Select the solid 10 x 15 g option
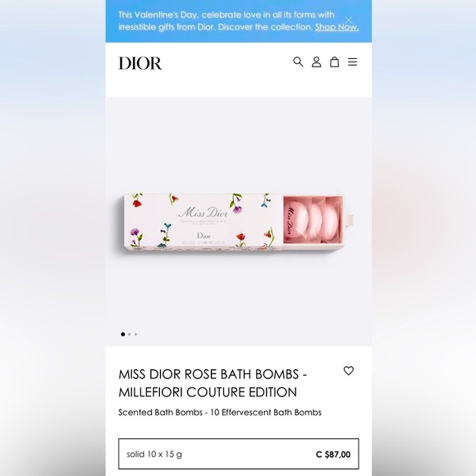 tap(239, 454)
